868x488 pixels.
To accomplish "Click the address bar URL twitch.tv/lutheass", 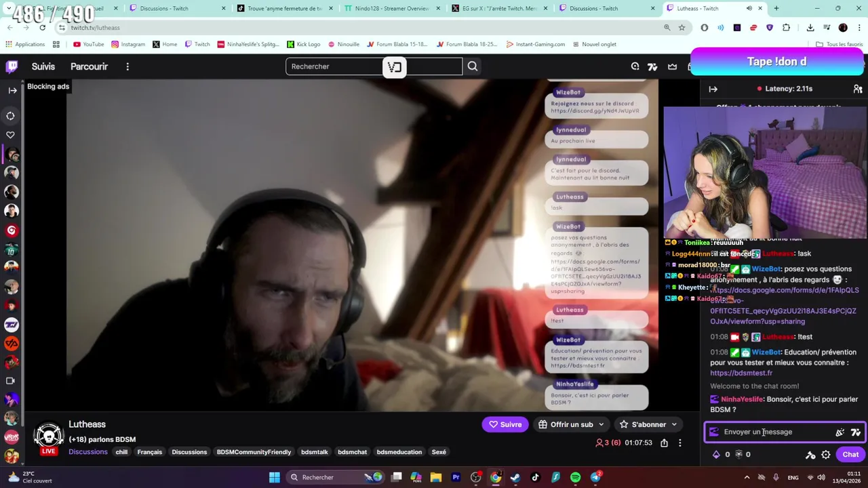I will click(x=95, y=28).
